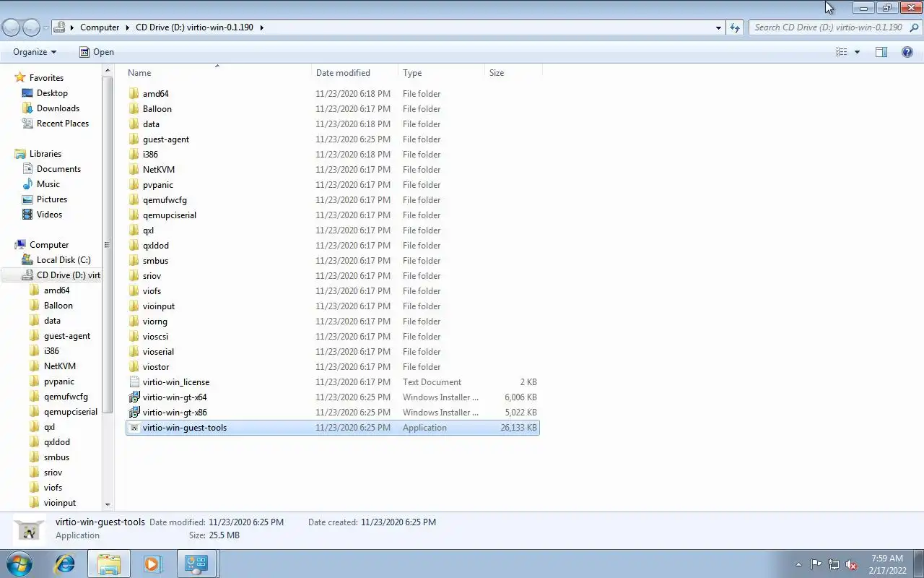Click Computer in address breadcrumb

click(100, 27)
